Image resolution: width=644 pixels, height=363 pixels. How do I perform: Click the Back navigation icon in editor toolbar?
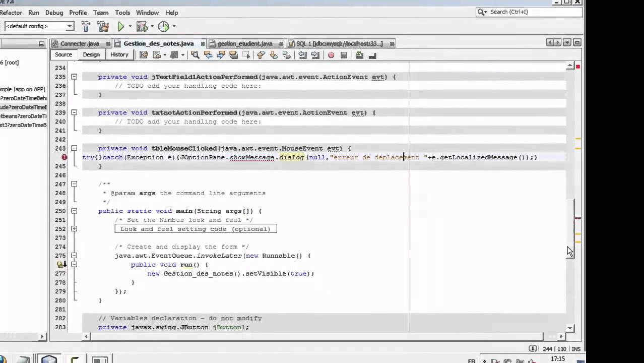[157, 55]
